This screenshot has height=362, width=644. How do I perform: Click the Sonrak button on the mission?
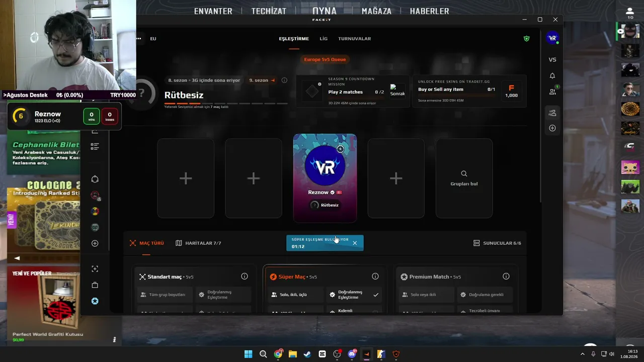coord(397,90)
